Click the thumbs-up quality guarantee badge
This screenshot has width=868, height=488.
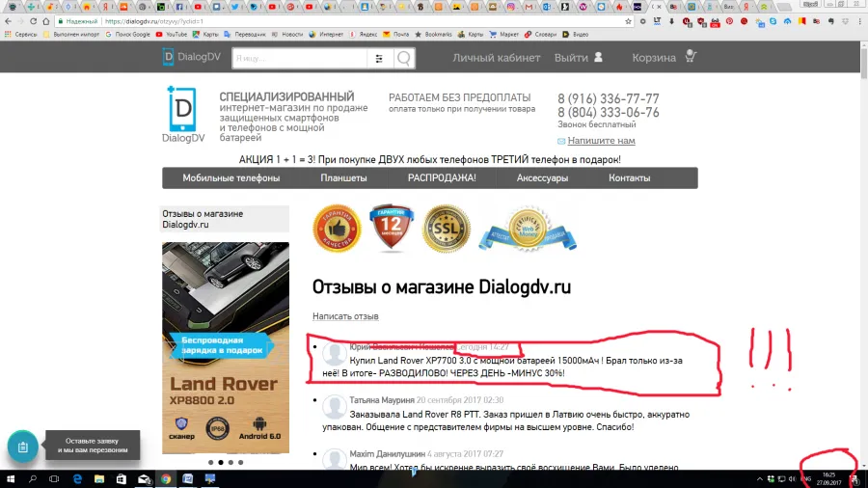click(x=337, y=229)
